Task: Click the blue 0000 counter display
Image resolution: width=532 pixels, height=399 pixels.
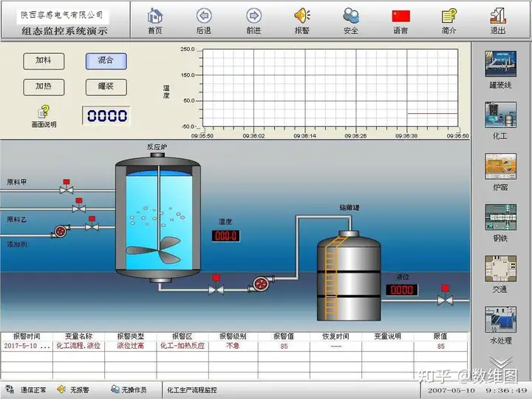Action: [x=106, y=116]
